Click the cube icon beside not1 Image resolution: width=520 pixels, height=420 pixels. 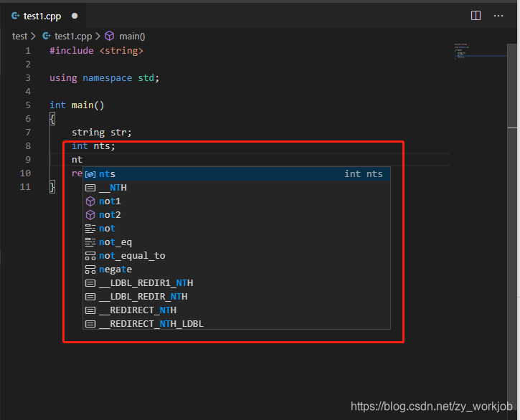[90, 201]
